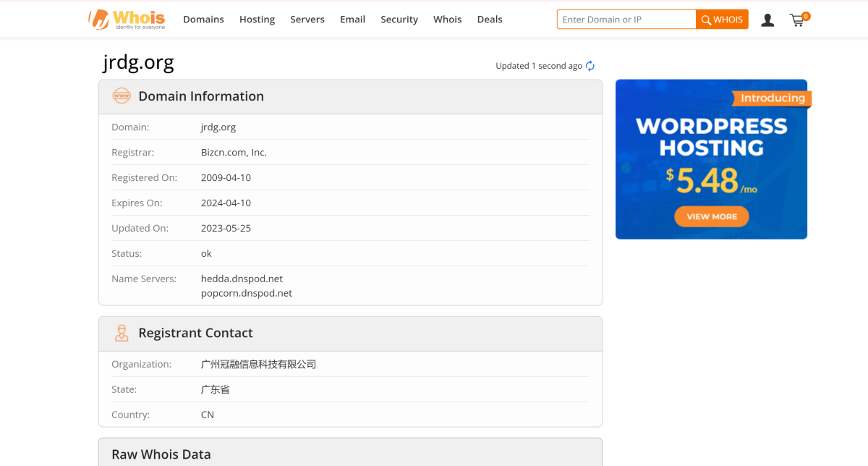Open the user account icon
Screen dimensions: 868x466
(x=767, y=20)
